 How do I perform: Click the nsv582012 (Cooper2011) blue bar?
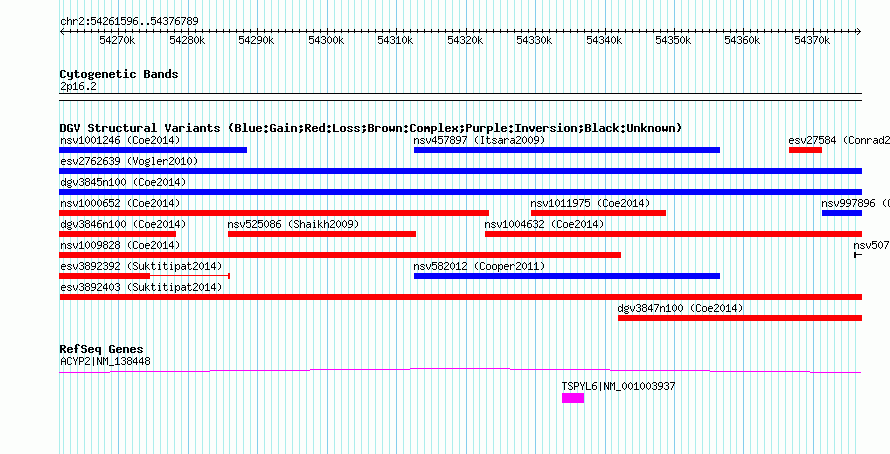click(x=567, y=276)
